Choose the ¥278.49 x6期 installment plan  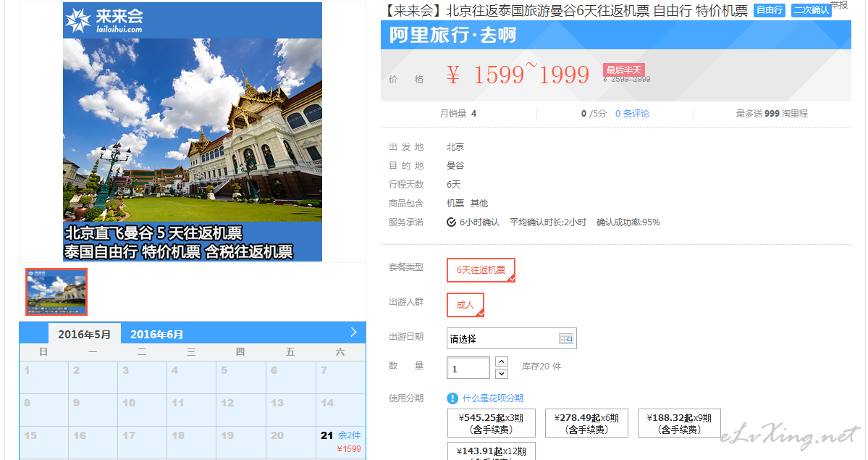(x=587, y=424)
